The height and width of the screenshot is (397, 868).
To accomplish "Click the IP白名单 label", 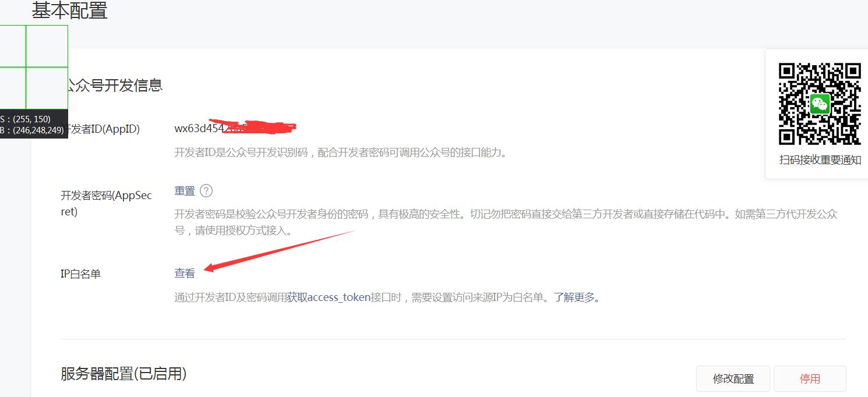I will click(x=81, y=274).
